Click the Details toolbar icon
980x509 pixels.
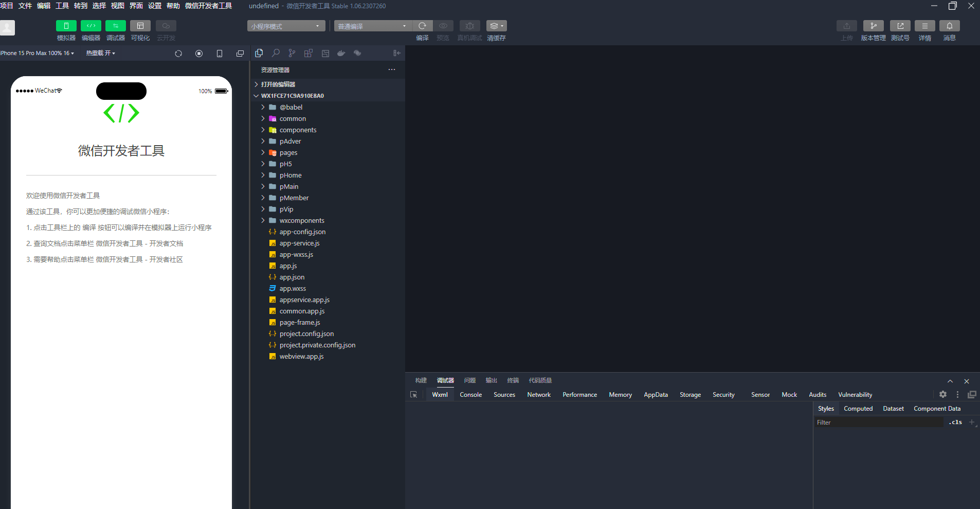(x=924, y=26)
